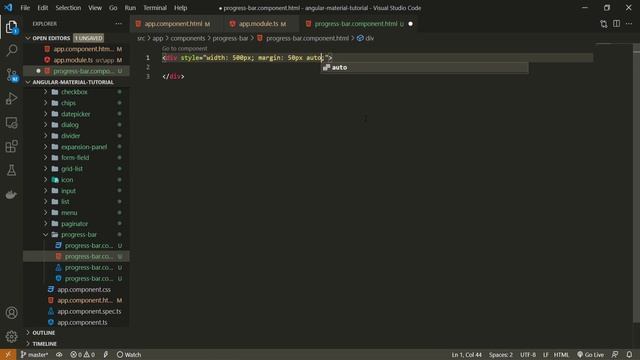The image size is (640, 360).
Task: Open the View menu
Action: 95,8
